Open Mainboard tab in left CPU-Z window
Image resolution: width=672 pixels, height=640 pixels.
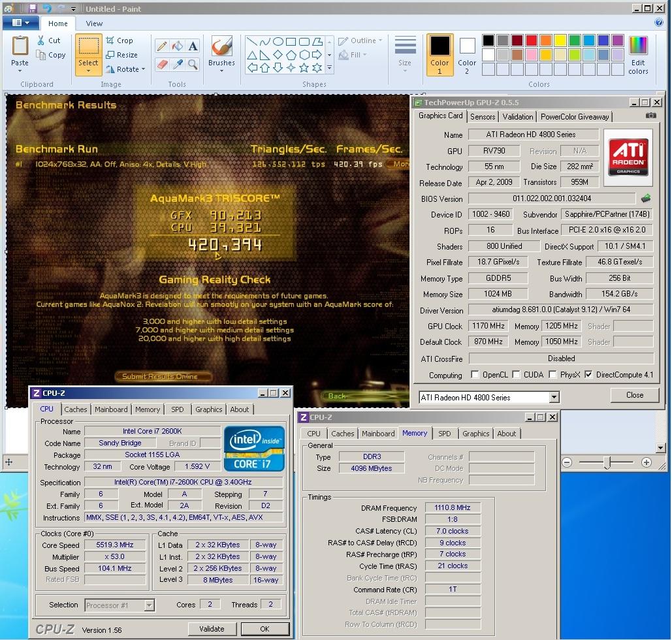point(111,409)
